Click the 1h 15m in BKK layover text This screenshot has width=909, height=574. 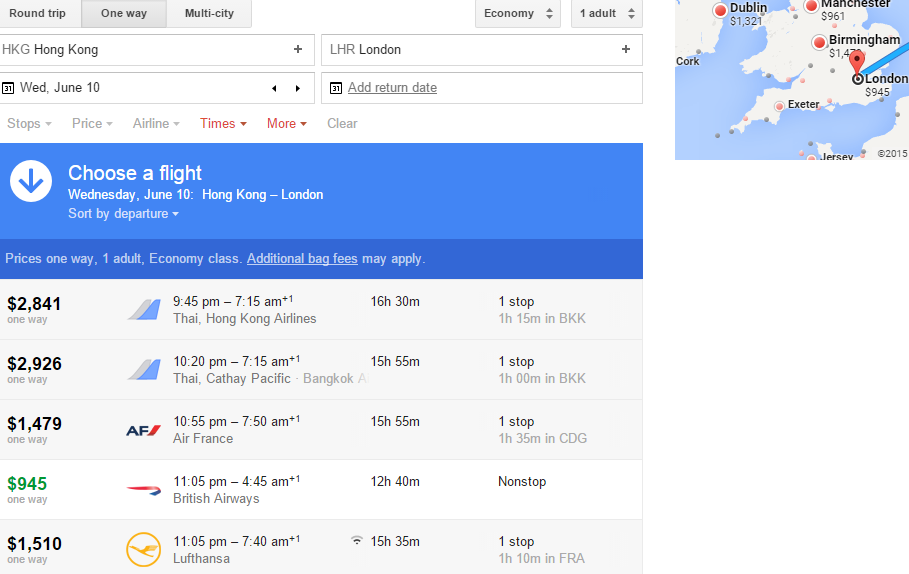point(542,318)
